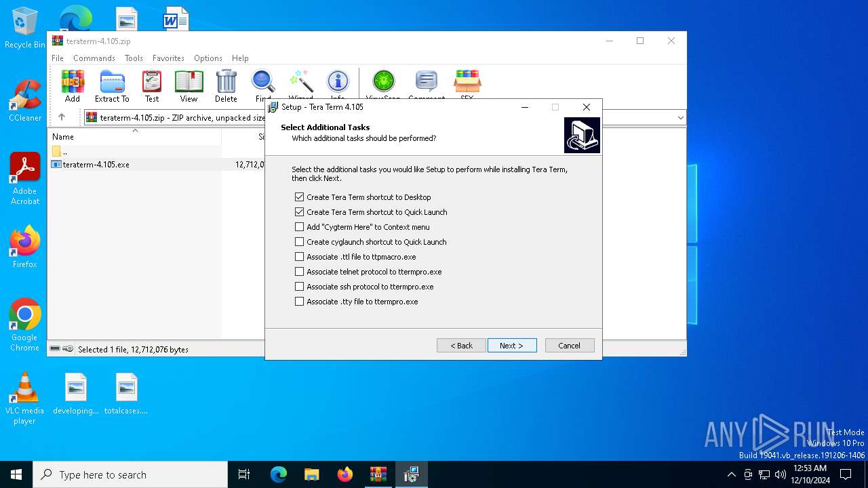
Task: Switch to WinRAR from the taskbar
Action: pyautogui.click(x=378, y=474)
